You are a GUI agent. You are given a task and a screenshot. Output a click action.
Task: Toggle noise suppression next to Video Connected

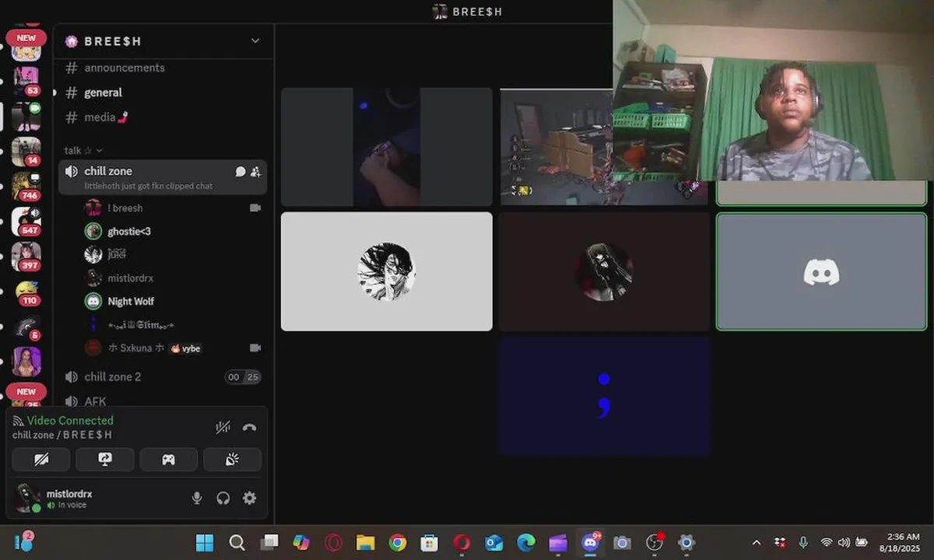coord(223,427)
